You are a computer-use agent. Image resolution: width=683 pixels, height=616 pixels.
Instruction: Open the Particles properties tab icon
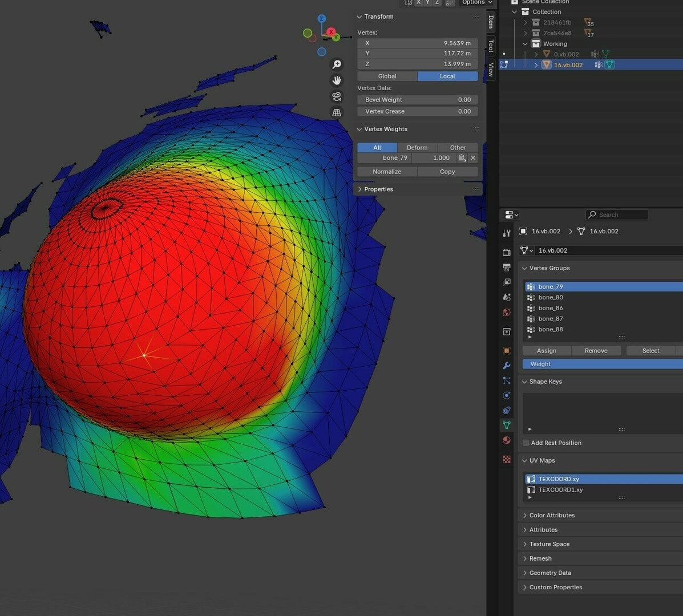tap(507, 380)
